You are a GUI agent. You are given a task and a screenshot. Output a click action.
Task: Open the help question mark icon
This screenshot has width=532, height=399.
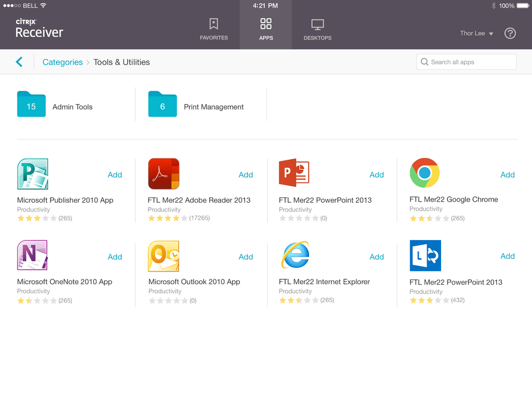click(x=510, y=33)
